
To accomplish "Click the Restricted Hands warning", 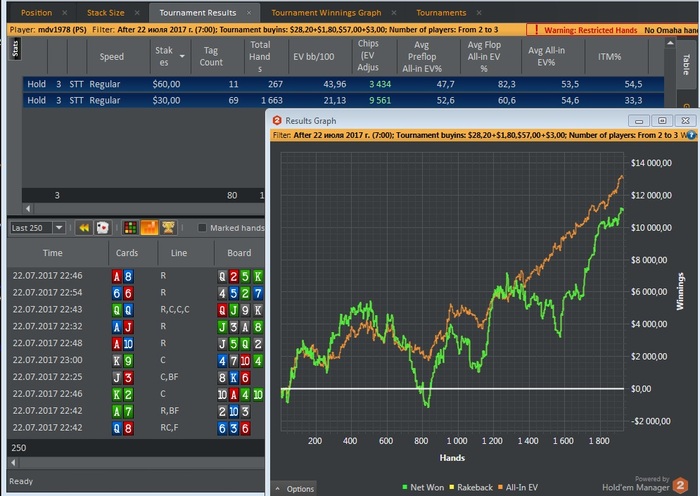I will (x=590, y=30).
